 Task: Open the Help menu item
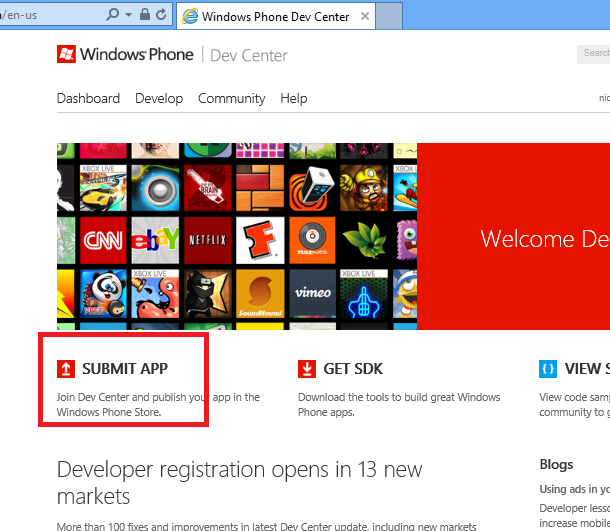point(294,98)
